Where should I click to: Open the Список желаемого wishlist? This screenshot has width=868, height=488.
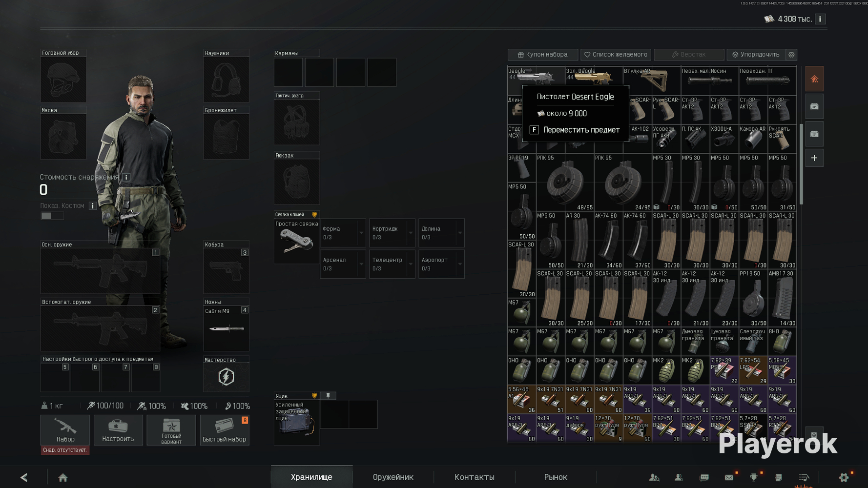click(616, 55)
